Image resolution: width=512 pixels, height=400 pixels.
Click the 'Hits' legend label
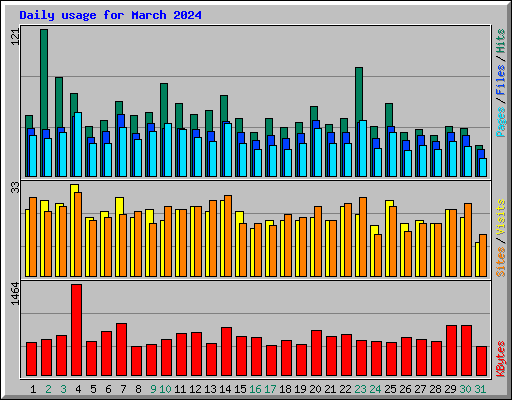click(x=500, y=41)
